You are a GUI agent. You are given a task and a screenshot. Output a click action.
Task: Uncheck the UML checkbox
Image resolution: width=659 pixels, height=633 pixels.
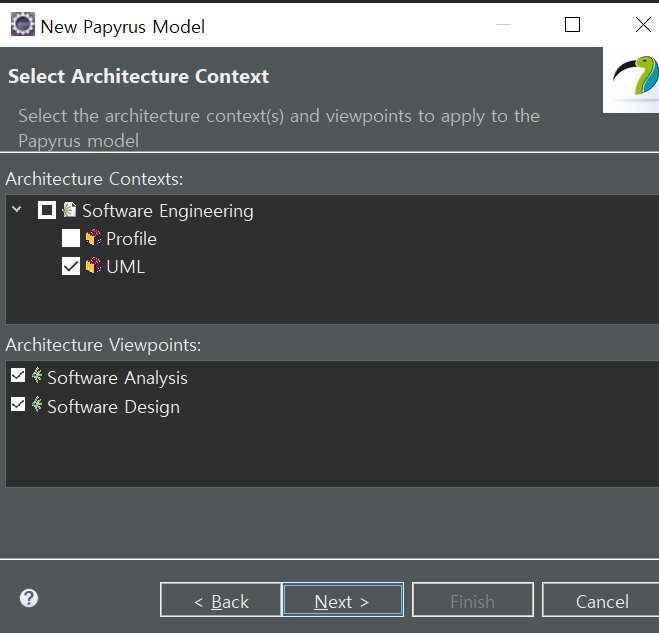[x=71, y=266]
